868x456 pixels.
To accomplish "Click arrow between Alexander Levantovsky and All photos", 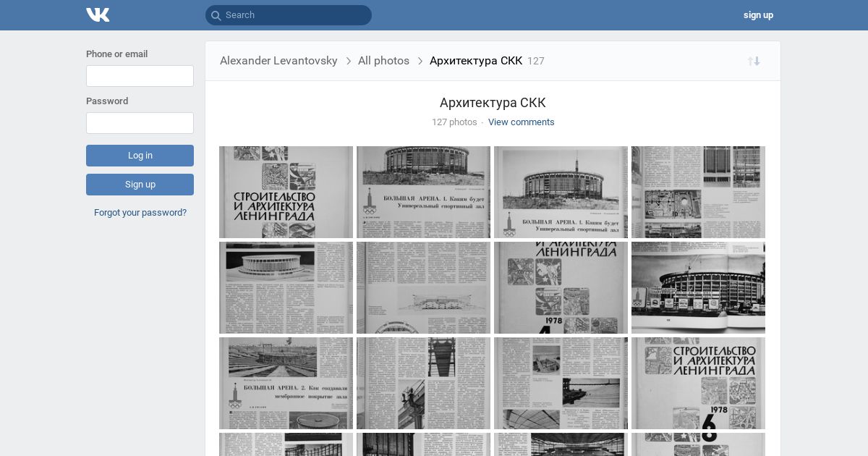I will point(349,61).
